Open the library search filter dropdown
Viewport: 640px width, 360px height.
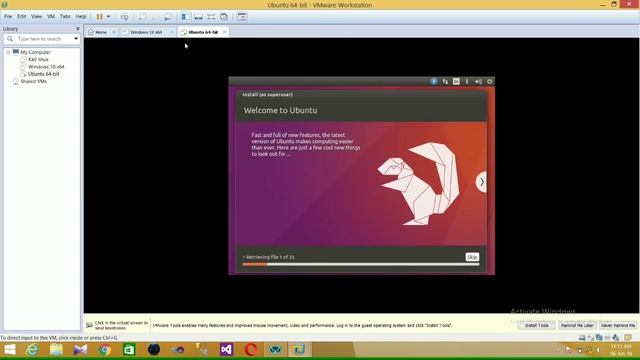pos(76,39)
